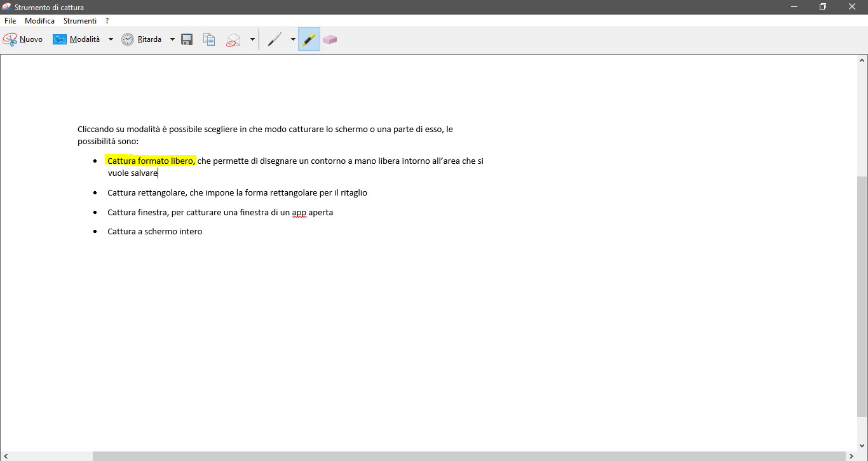Open the Modifica menu
Image resolution: width=868 pixels, height=461 pixels.
click(39, 20)
